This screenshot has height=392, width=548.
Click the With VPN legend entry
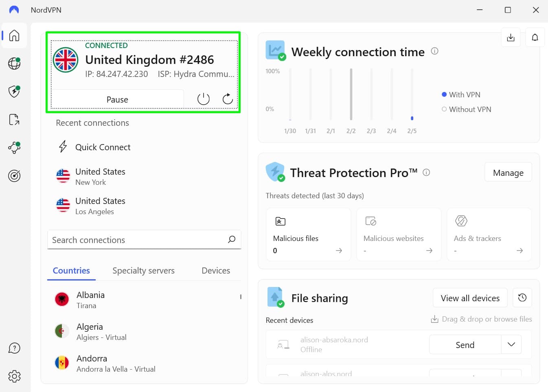(x=461, y=94)
